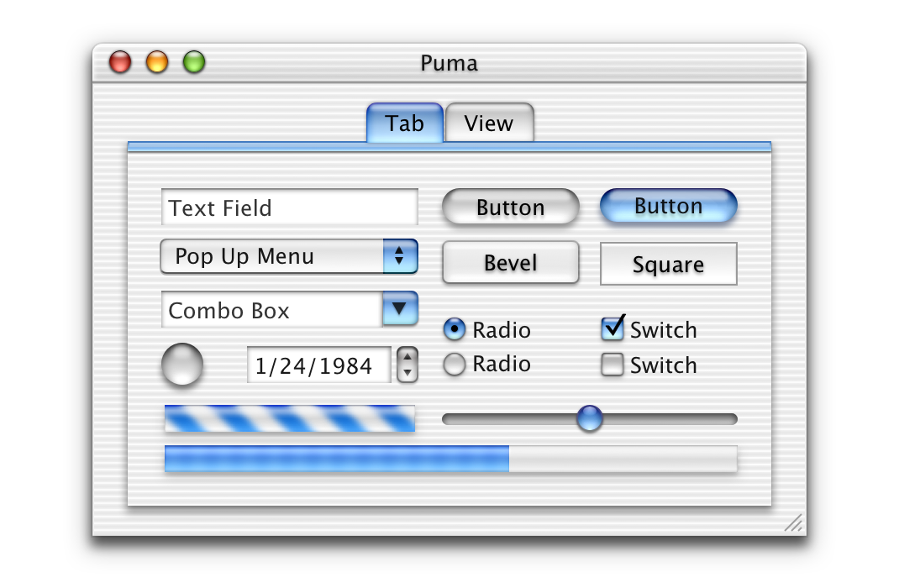Click the blue default Button

tap(669, 205)
